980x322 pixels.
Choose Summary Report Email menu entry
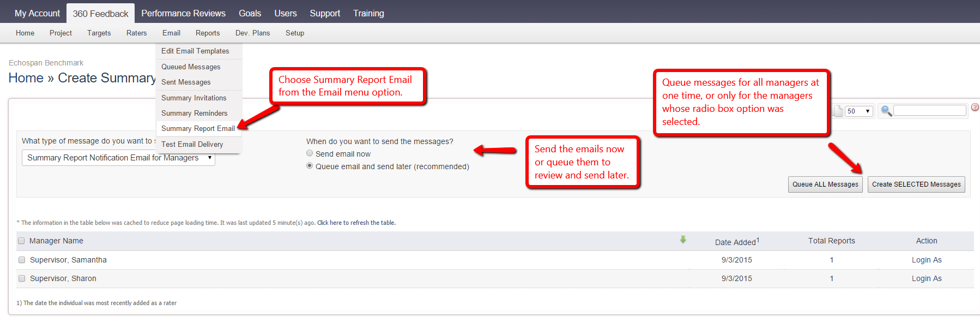click(x=198, y=128)
